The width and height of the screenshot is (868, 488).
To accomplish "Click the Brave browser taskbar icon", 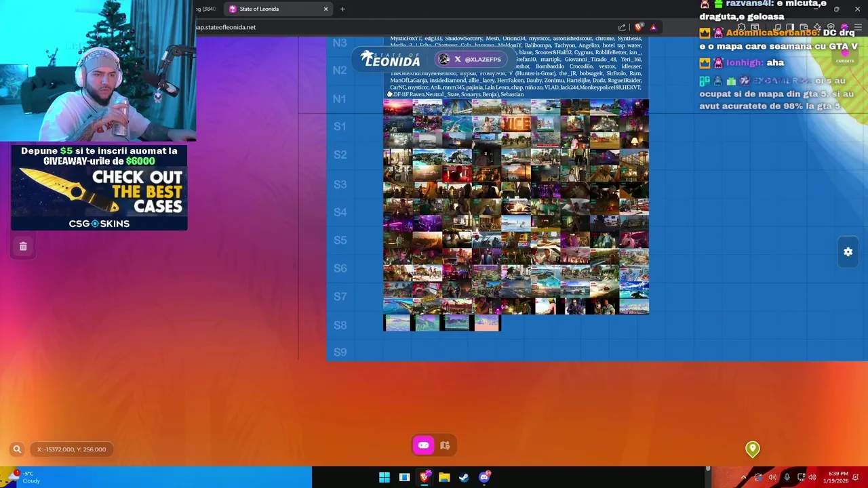I will point(425,477).
